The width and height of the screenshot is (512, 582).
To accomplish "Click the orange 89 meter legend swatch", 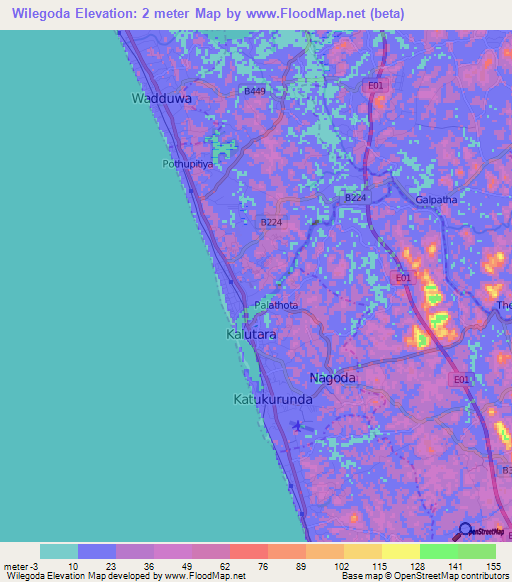I will (325, 552).
